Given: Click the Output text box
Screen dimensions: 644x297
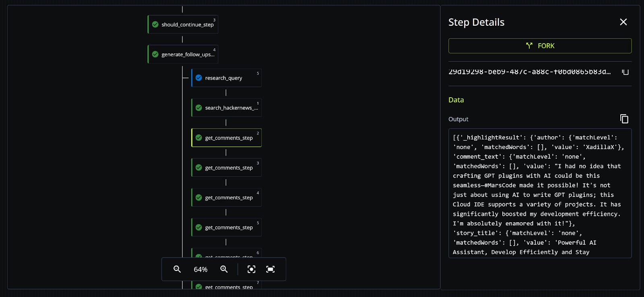Looking at the screenshot, I should 540,193.
